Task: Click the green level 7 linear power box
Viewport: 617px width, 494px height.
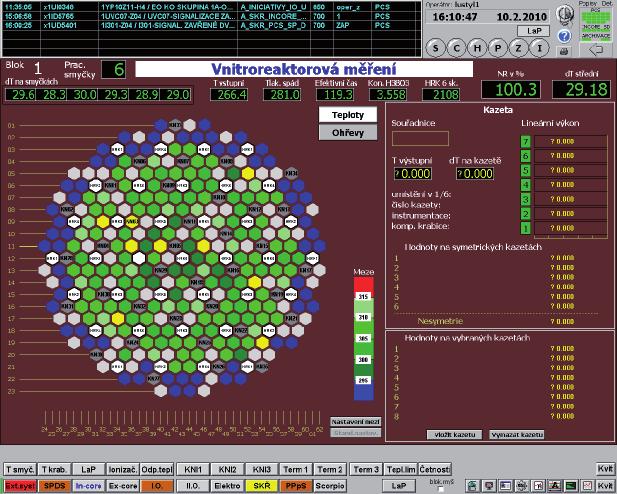Action: pos(525,141)
